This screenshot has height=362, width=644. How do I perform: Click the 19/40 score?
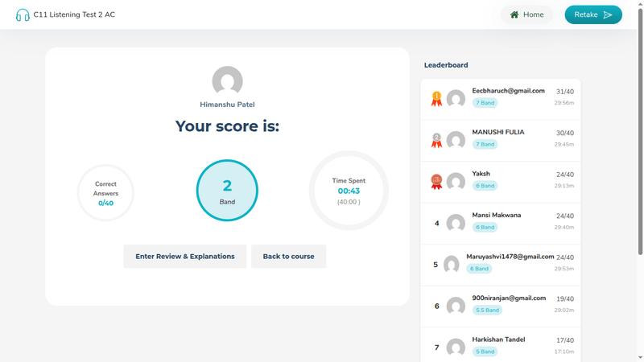565,299
